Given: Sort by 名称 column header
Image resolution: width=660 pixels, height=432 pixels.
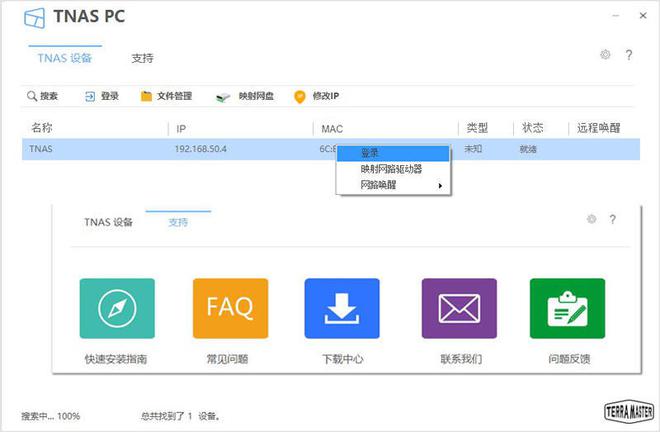Looking at the screenshot, I should (42, 128).
